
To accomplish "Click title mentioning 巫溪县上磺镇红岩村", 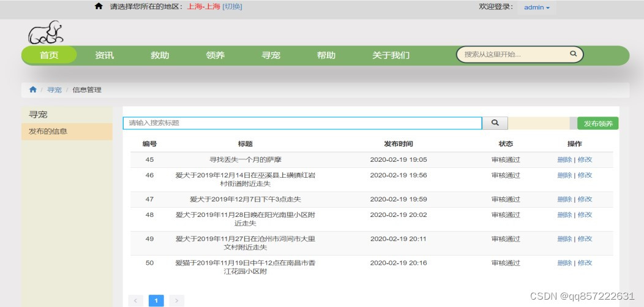I will (245, 179).
